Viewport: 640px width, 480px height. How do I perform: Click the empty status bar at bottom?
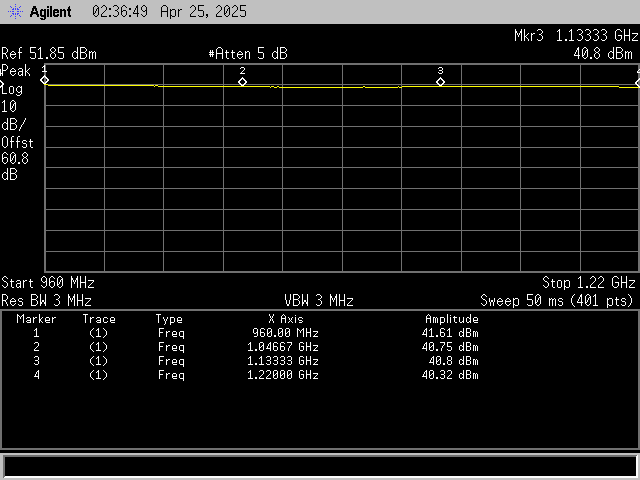tap(320, 466)
